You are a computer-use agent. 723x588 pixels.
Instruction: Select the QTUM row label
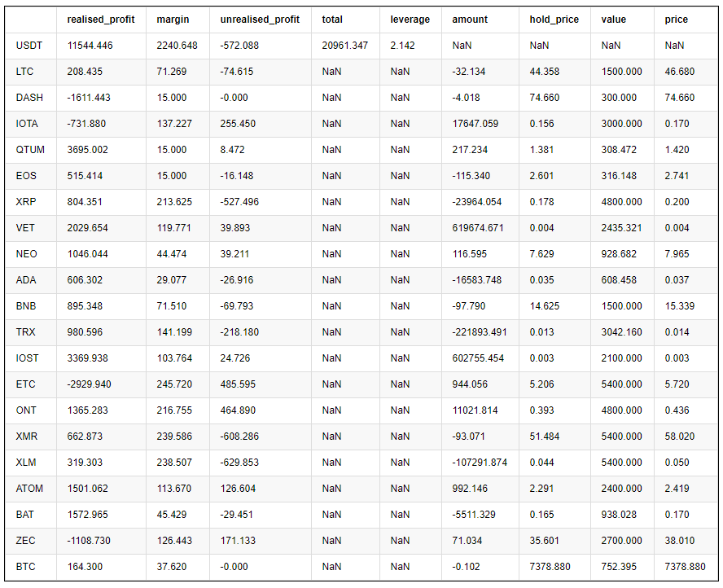coord(29,150)
